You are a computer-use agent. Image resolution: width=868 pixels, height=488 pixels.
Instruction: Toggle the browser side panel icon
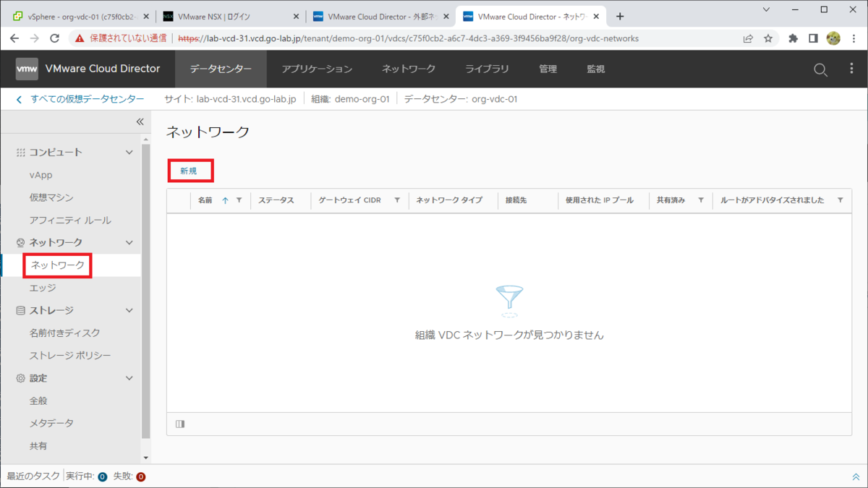point(813,38)
